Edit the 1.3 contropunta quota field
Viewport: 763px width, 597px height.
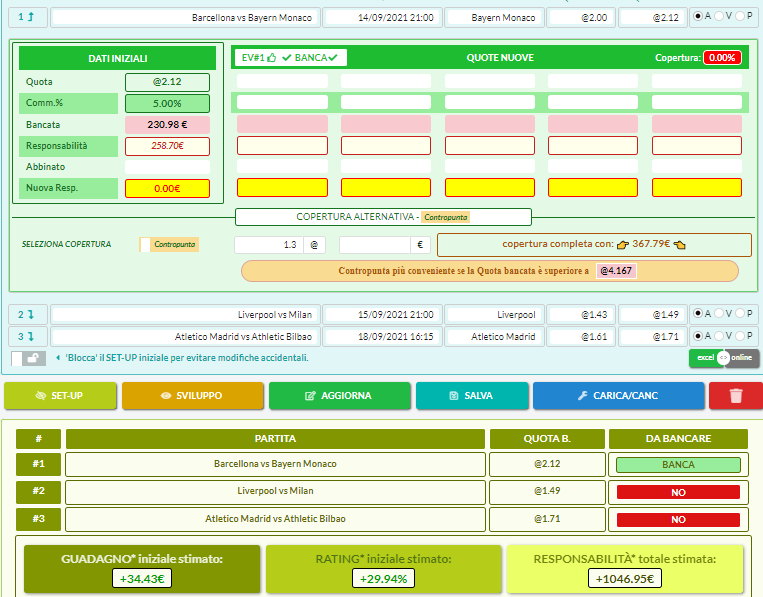(269, 245)
